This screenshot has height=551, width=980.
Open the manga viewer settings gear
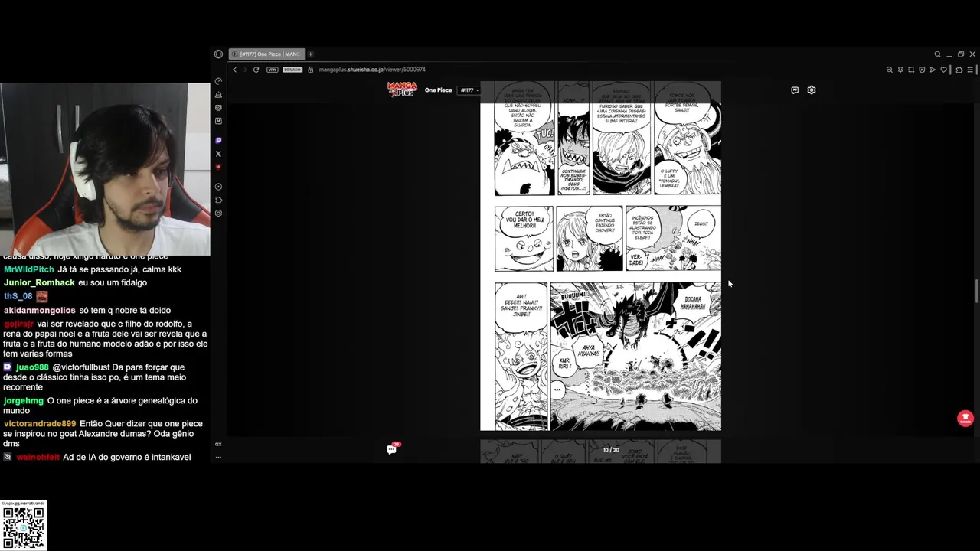[812, 90]
